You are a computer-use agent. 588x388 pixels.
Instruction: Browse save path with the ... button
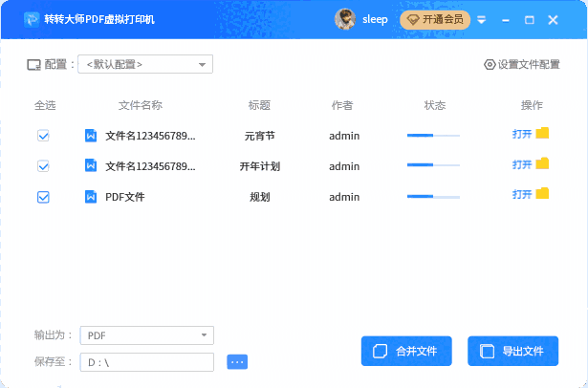237,362
